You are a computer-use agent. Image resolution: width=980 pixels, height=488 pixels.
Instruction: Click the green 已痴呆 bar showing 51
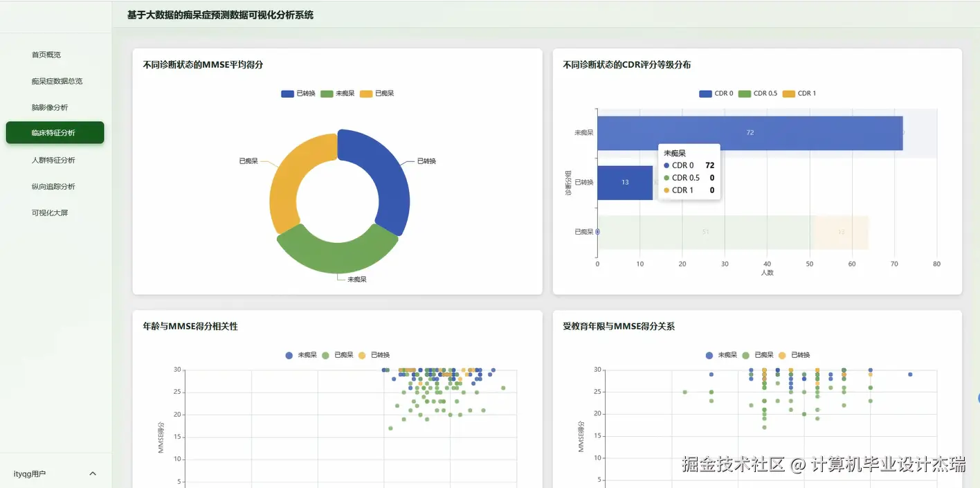(705, 233)
